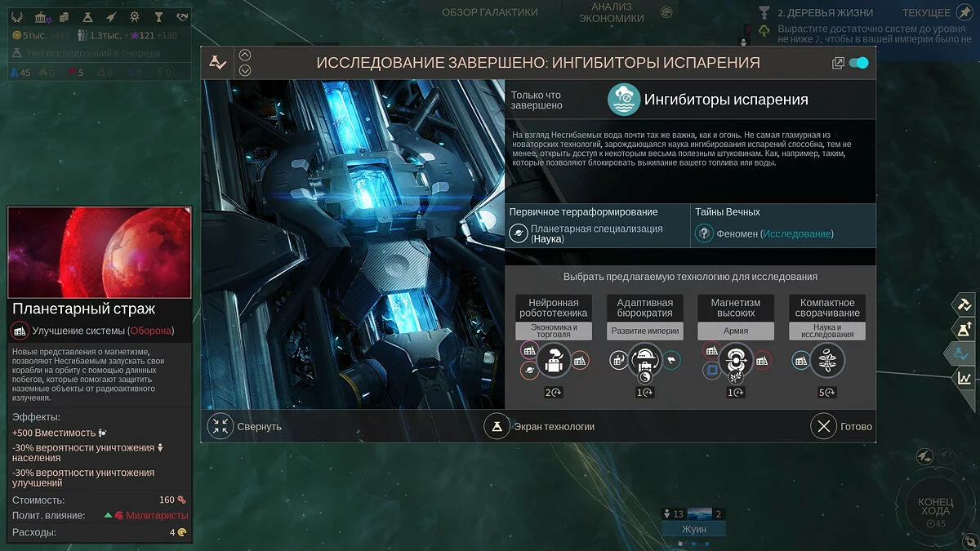Viewport: 980px width, 551px height.
Task: Click the Наука и исследования category label
Action: tap(827, 331)
